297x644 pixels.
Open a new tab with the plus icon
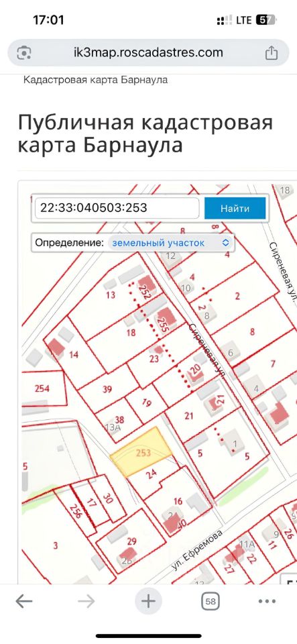click(148, 602)
